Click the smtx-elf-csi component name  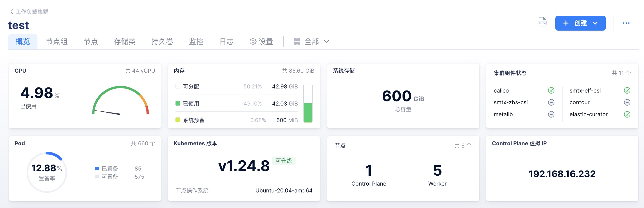coord(585,90)
